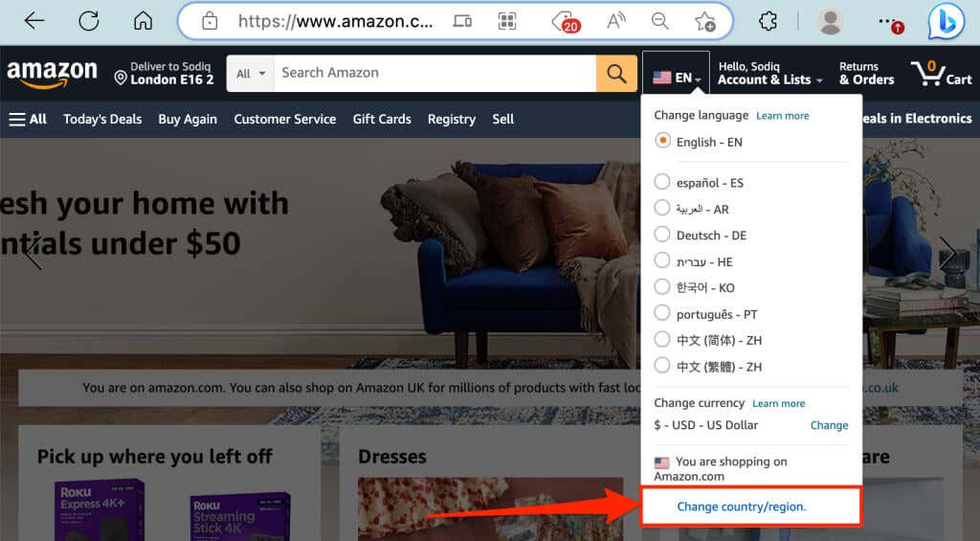The height and width of the screenshot is (541, 980).
Task: Select Deutsch - DE language radio button
Action: click(662, 235)
